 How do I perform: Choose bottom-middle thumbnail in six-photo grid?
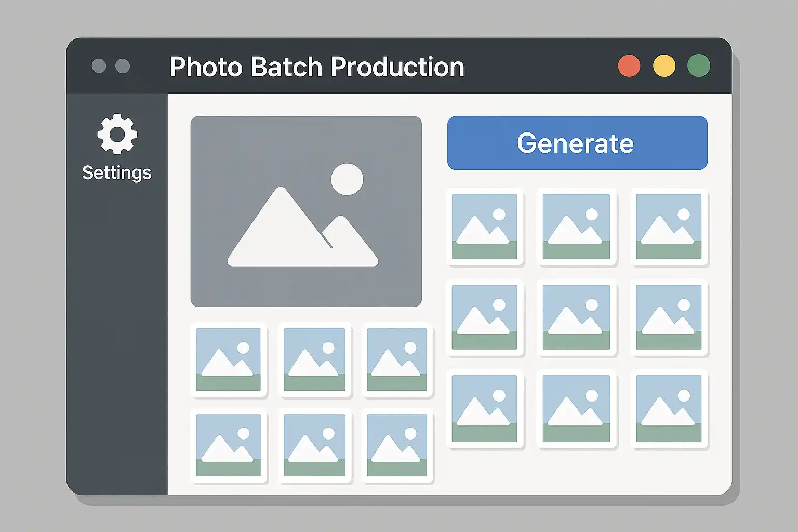tap(315, 445)
